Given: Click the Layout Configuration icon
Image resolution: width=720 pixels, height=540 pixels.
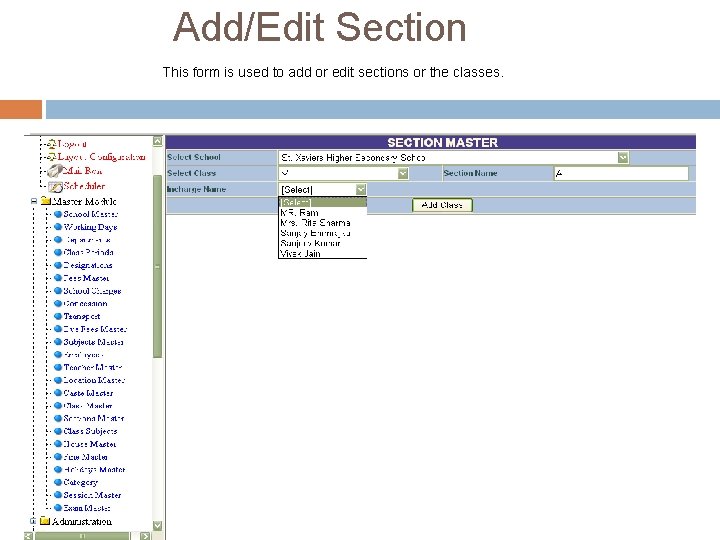Looking at the screenshot, I should 52,157.
